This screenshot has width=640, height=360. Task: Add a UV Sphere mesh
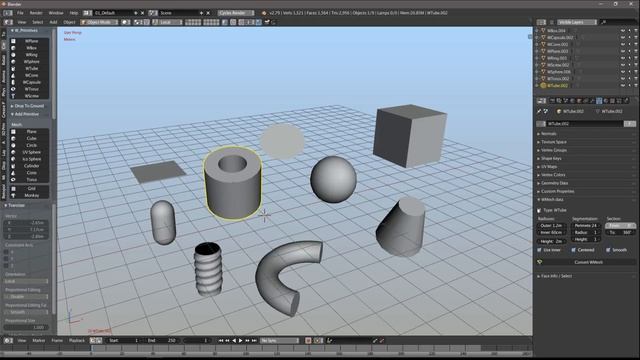coord(29,152)
